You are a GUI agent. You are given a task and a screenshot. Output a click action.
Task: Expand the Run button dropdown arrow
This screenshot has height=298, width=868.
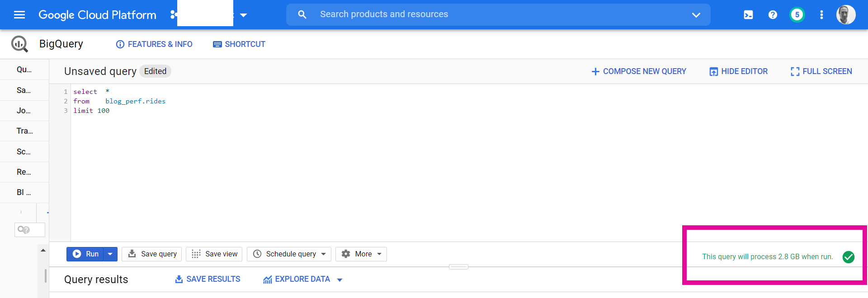click(110, 254)
